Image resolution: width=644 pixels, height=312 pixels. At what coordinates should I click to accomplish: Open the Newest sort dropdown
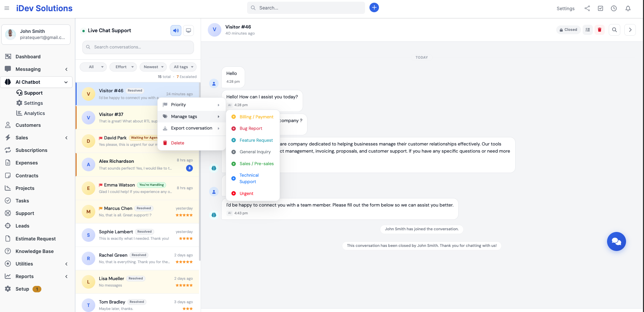(153, 67)
